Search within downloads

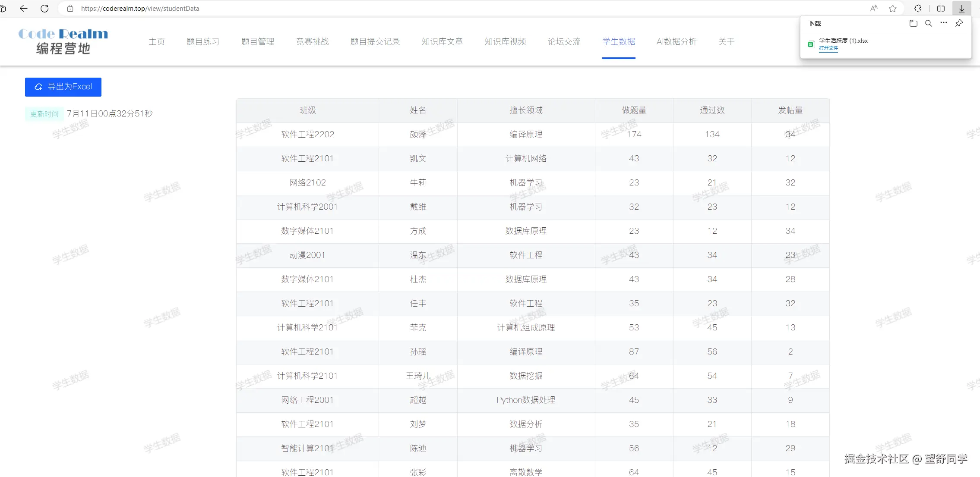pyautogui.click(x=928, y=23)
